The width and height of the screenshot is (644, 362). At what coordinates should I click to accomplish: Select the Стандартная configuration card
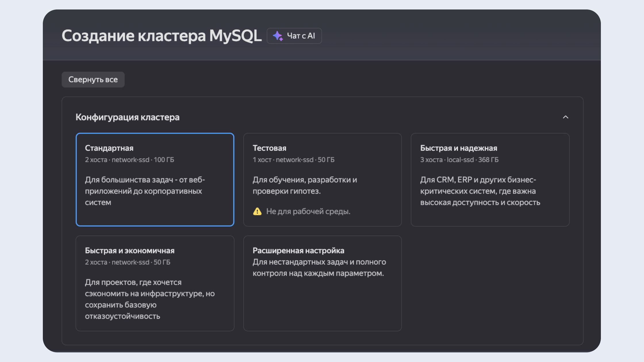tap(155, 180)
